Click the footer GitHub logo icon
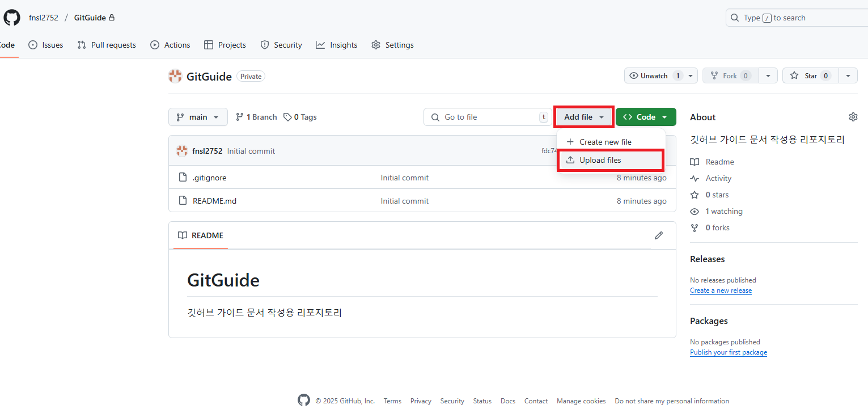 coord(304,401)
